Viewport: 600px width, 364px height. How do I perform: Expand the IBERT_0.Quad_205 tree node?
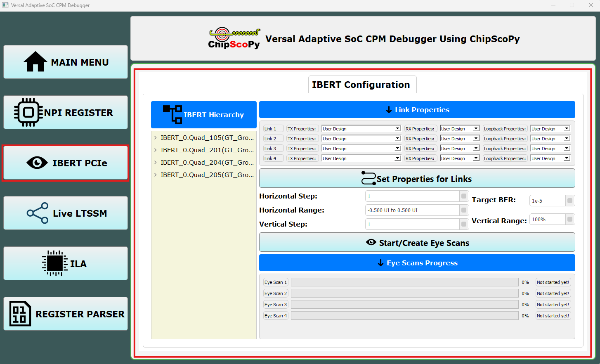[156, 175]
